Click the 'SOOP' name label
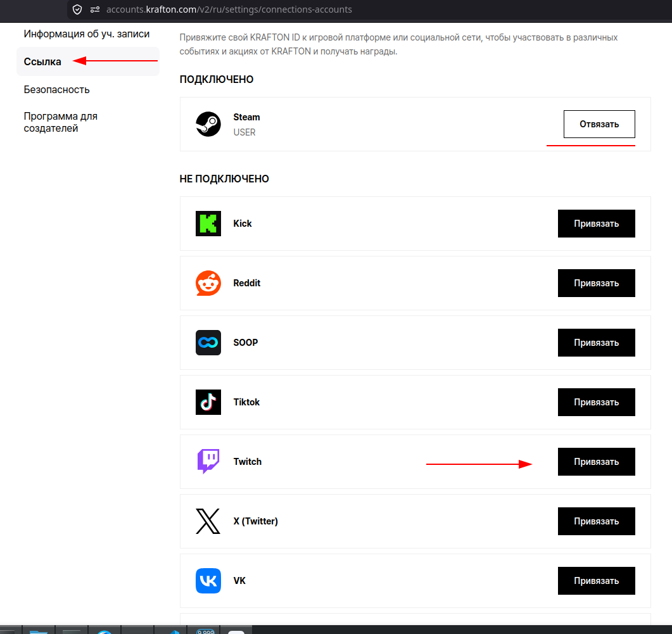The width and height of the screenshot is (672, 634). [x=246, y=343]
